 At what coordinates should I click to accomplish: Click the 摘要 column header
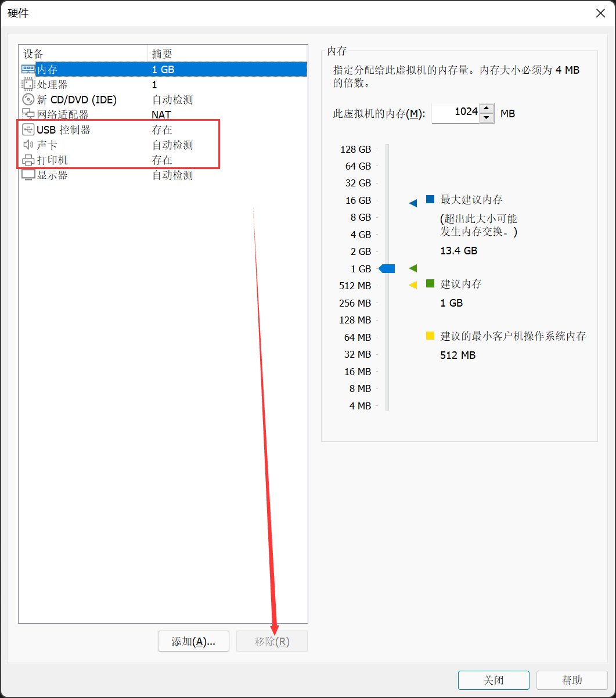pos(228,53)
